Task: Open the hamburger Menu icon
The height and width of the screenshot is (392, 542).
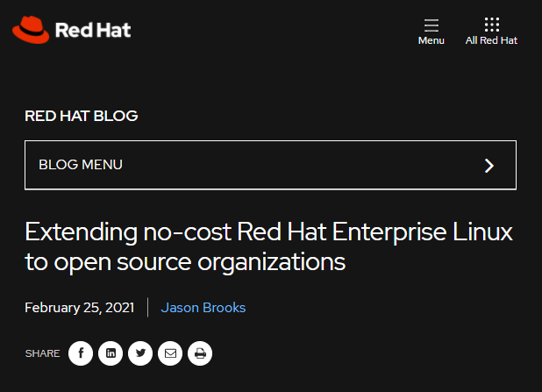Action: 431,25
